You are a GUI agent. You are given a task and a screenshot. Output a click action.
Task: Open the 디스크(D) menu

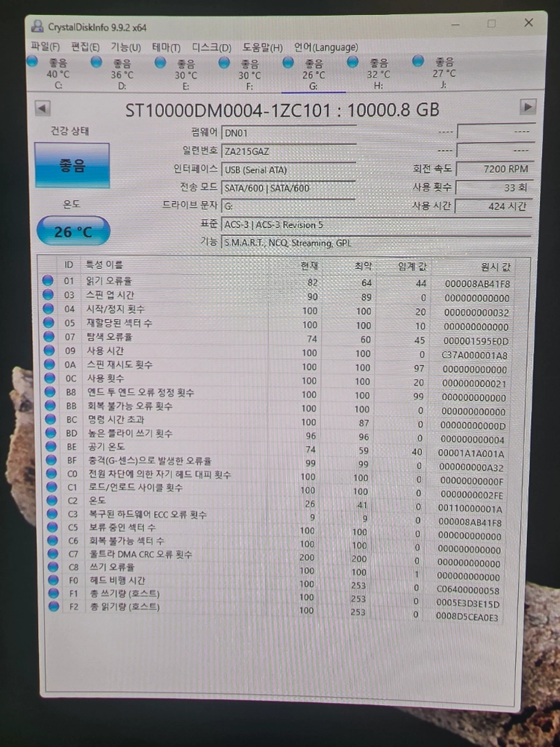[x=211, y=48]
